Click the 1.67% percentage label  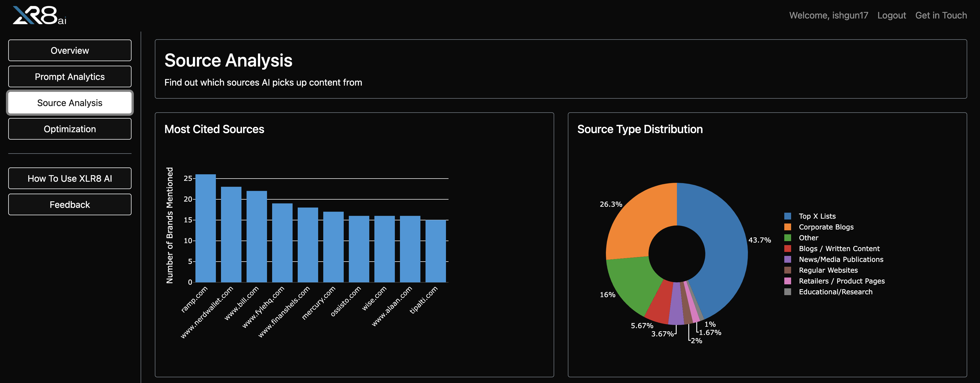click(x=710, y=333)
